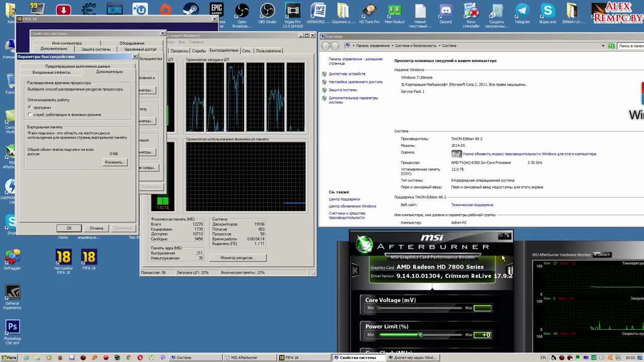Open the Discord desktop shortcut
This screenshot has width=644, height=362.
445,13
